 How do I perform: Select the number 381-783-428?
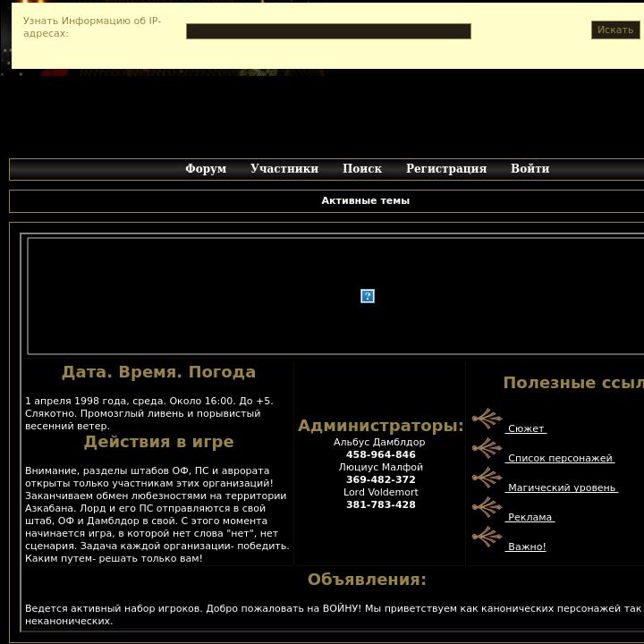[381, 504]
